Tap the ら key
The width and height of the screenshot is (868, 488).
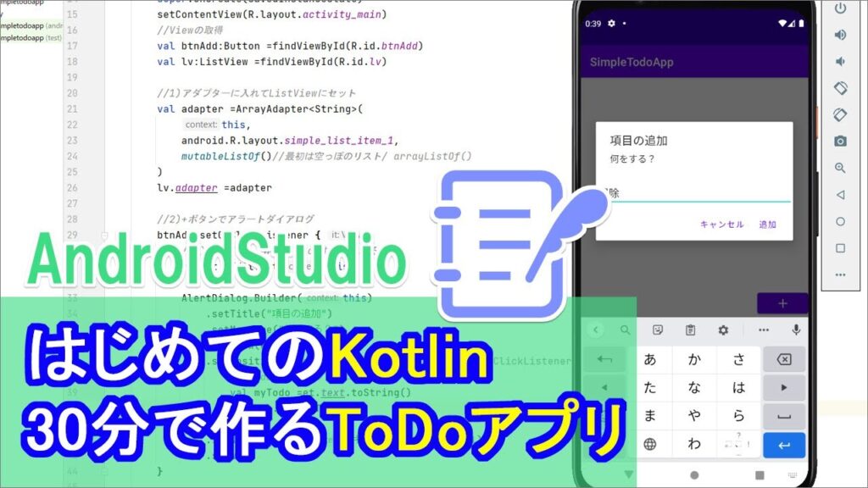coord(739,415)
